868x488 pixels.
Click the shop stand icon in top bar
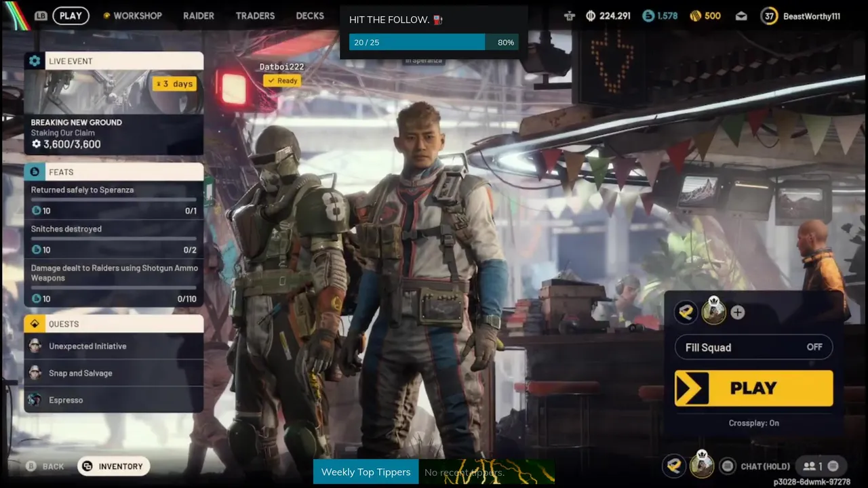click(570, 16)
